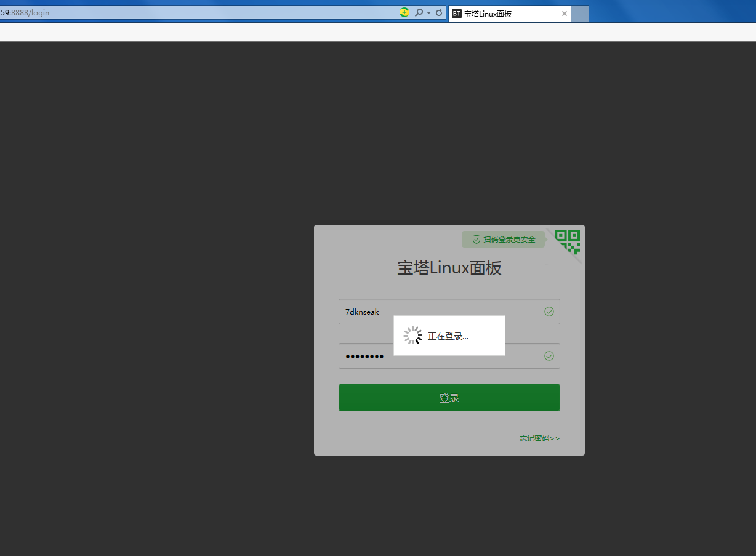Open the 忘记密码 link
This screenshot has height=556, width=756.
(x=538, y=438)
